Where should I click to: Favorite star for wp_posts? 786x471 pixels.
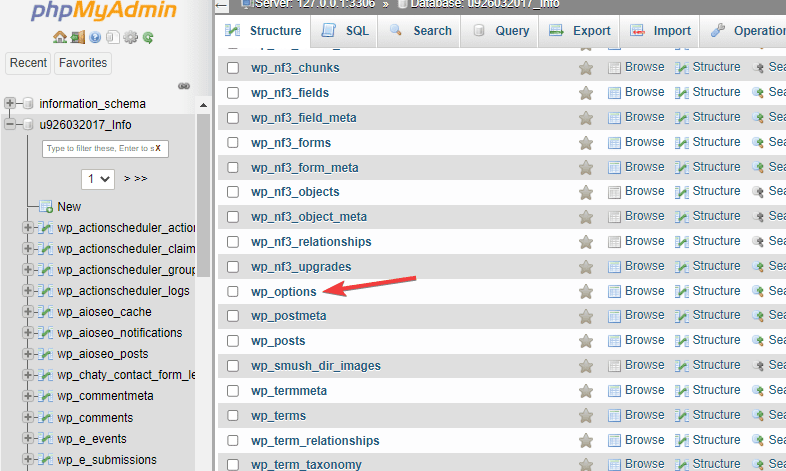585,341
